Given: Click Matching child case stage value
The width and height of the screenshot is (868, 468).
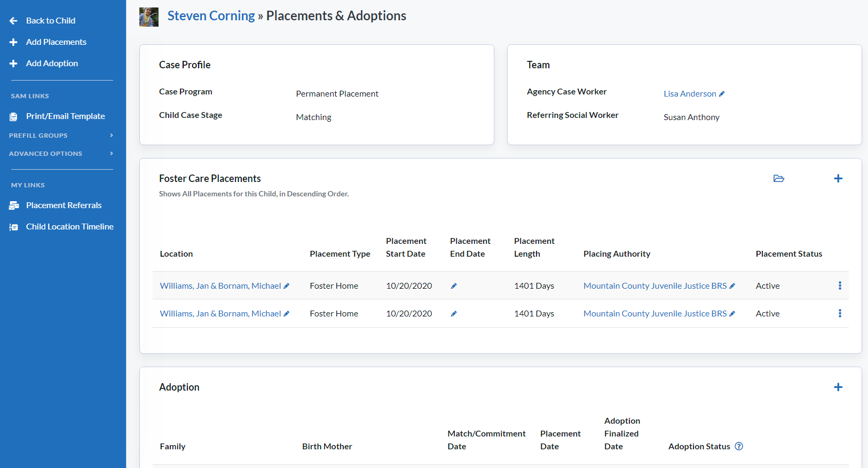Looking at the screenshot, I should pyautogui.click(x=314, y=117).
